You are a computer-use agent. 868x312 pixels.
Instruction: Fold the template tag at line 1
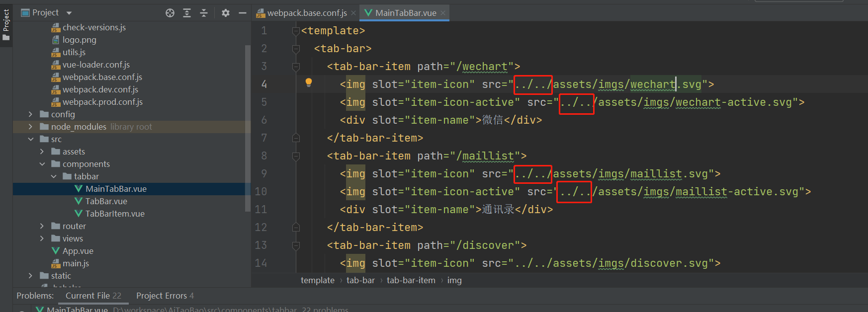tap(296, 31)
